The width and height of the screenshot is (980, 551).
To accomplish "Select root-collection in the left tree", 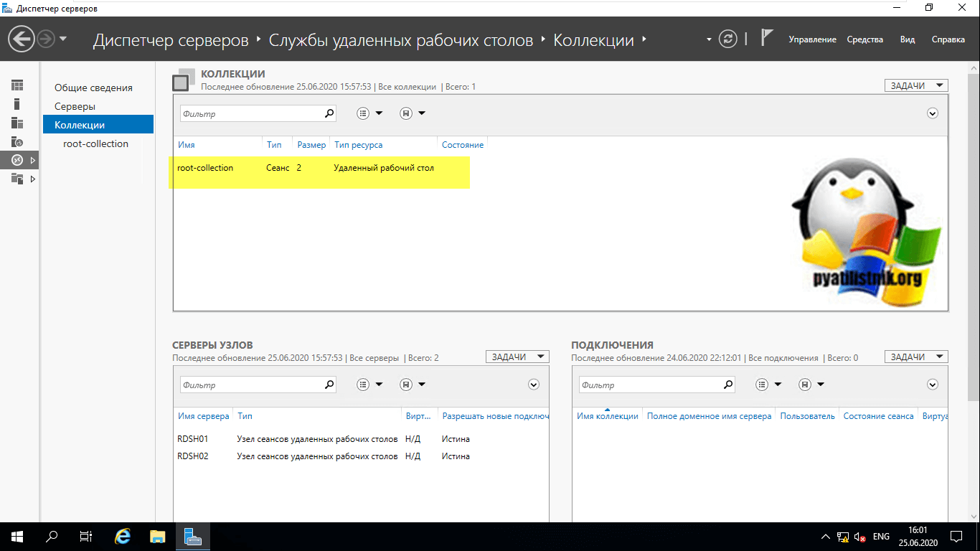I will pyautogui.click(x=95, y=143).
